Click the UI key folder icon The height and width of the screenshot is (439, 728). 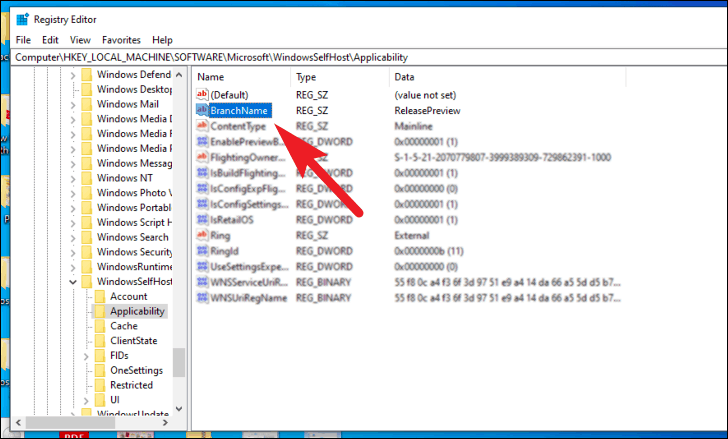point(100,400)
